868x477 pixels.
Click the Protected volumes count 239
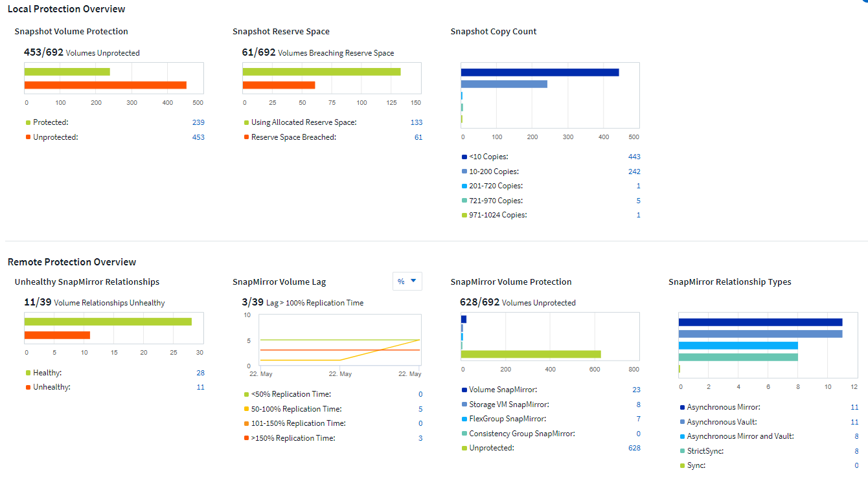click(x=198, y=122)
